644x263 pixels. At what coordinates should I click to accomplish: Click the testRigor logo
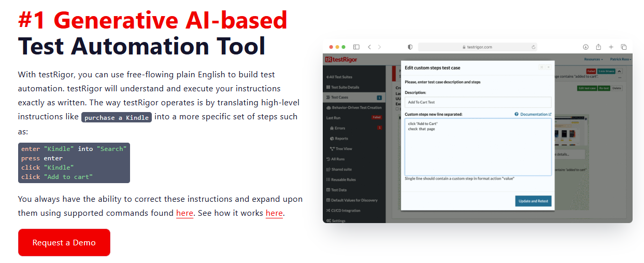341,60
